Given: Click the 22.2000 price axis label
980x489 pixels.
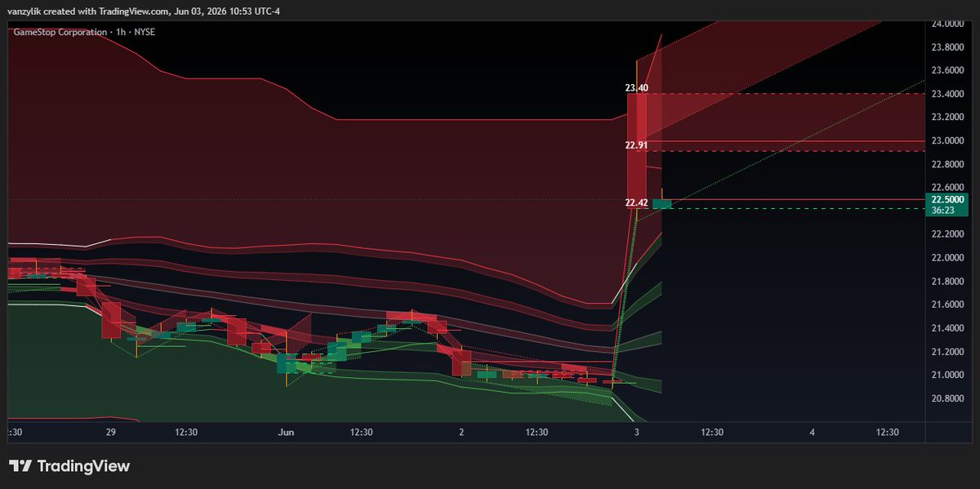Looking at the screenshot, I should [947, 234].
